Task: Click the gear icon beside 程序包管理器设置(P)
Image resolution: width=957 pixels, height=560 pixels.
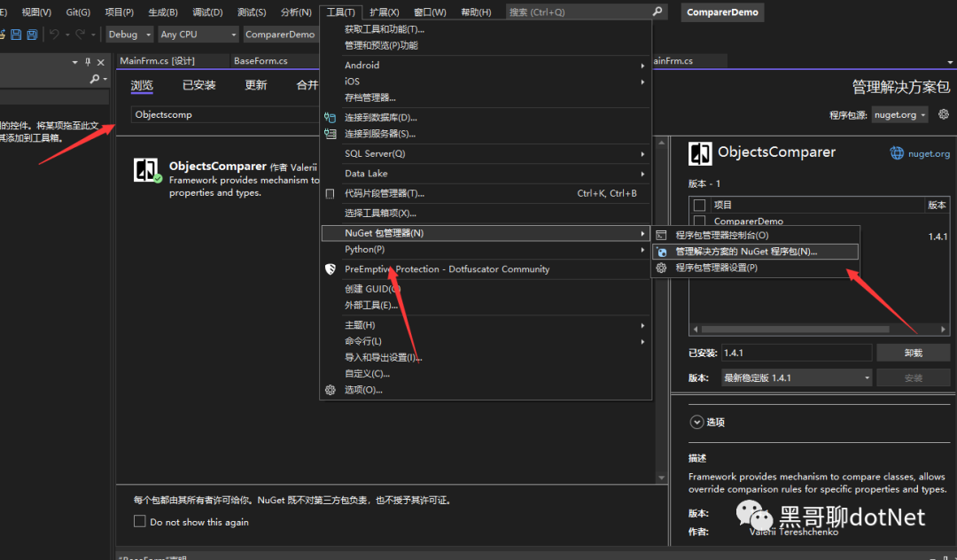Action: (661, 268)
